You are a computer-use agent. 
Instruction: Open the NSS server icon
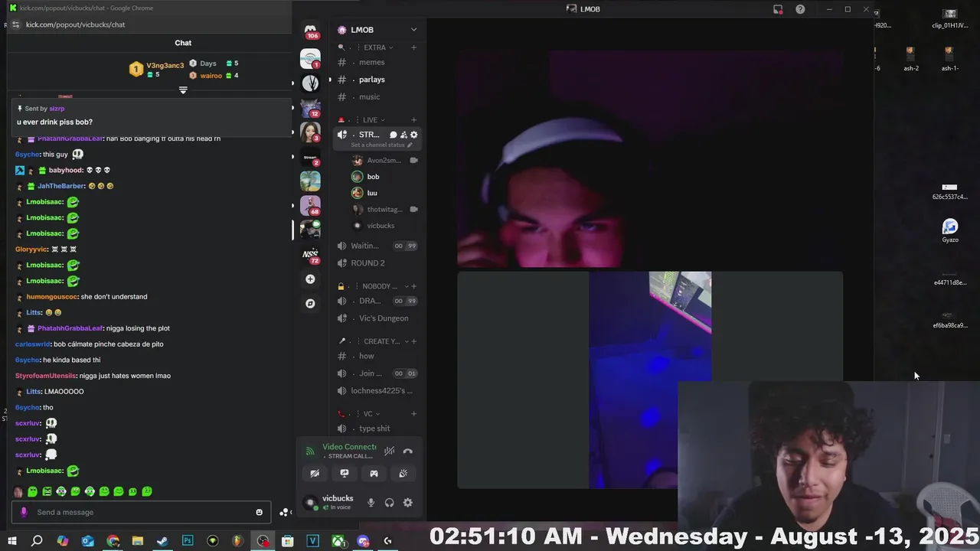click(310, 254)
